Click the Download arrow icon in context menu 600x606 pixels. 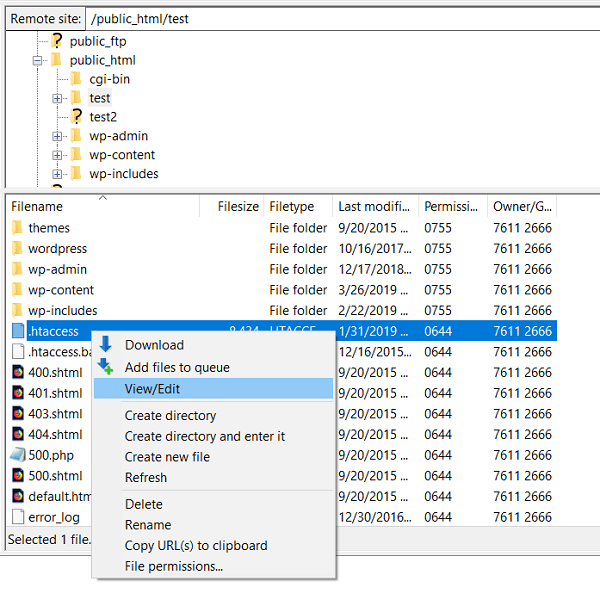point(105,344)
